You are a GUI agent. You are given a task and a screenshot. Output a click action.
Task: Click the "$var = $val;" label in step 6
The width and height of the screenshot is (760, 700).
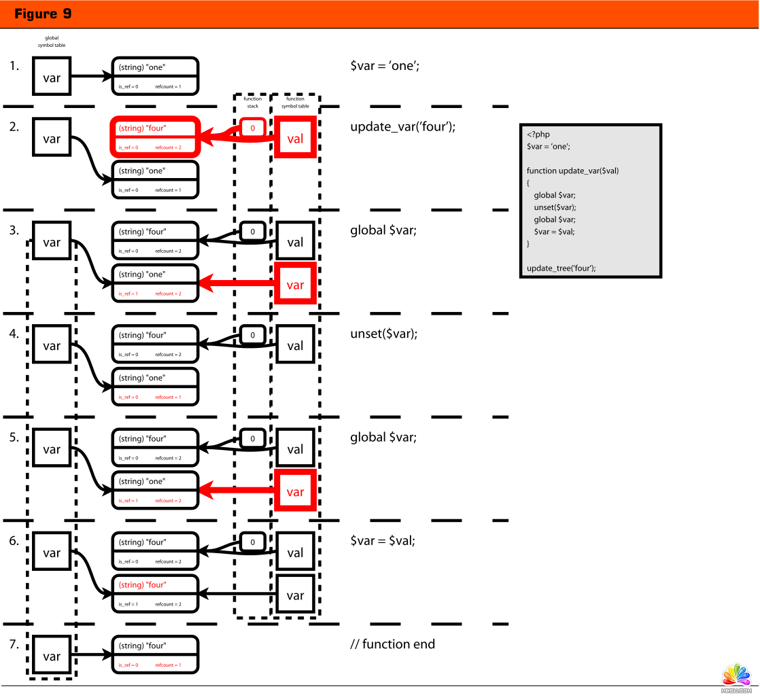click(382, 540)
